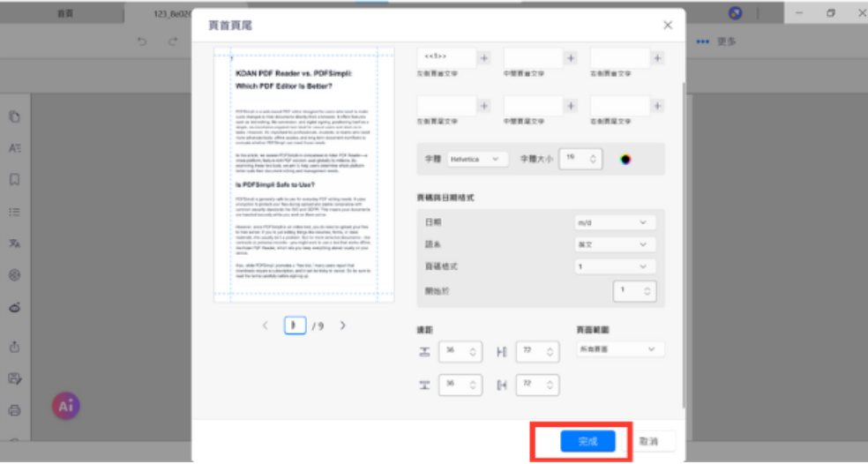The width and height of the screenshot is (868, 464).
Task: Click the left header field containing <<1>>
Action: (446, 57)
